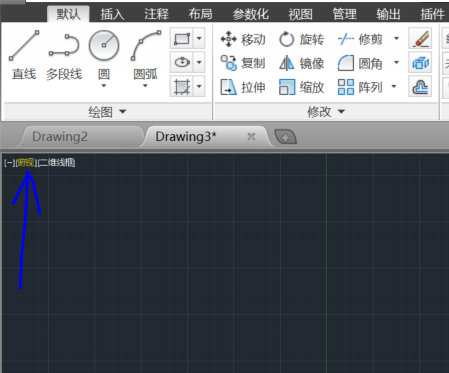Switch to the 注释 ribbon tab

click(156, 14)
